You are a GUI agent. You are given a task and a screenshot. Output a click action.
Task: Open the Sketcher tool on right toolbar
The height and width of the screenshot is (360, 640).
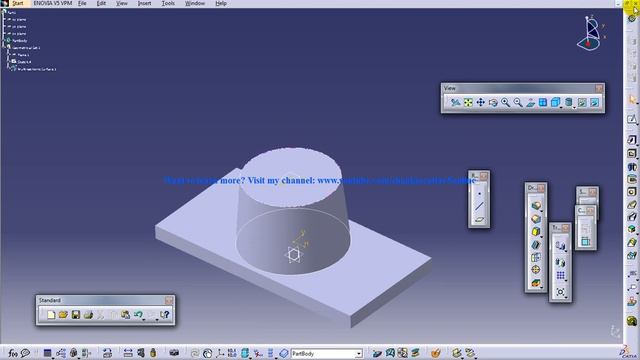(632, 119)
